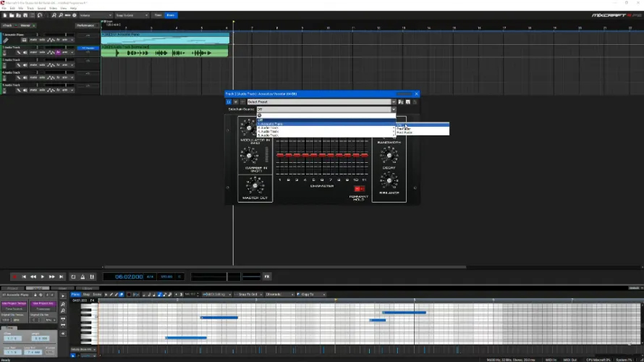Click the +Track button
Image resolution: width=644 pixels, height=362 pixels.
(x=9, y=25)
